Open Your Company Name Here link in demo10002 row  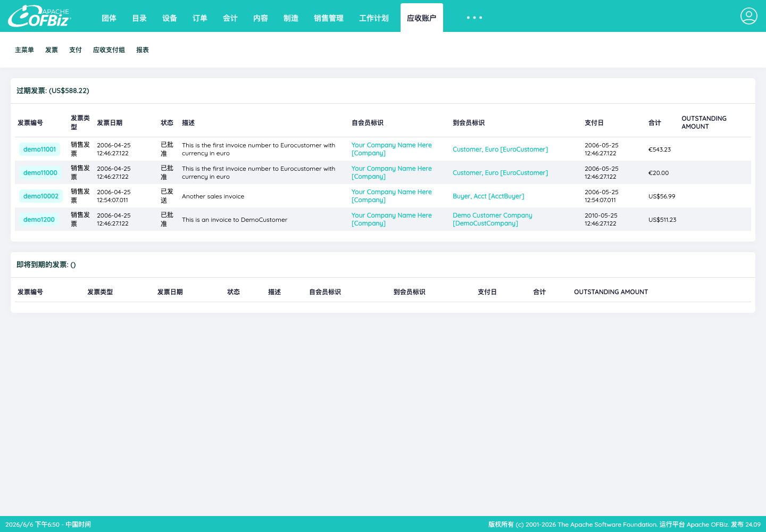click(392, 196)
